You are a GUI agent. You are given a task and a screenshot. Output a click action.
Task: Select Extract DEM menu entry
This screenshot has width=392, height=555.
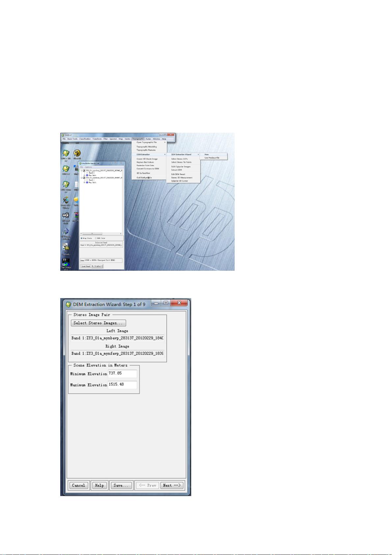pos(176,170)
